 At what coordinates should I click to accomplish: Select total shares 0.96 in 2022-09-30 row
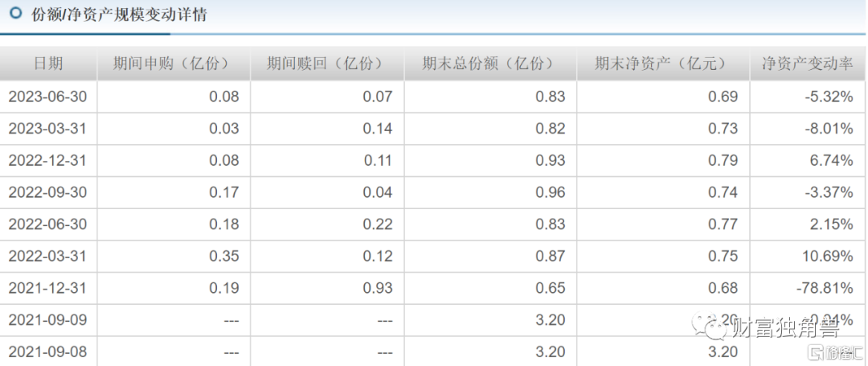[551, 193]
